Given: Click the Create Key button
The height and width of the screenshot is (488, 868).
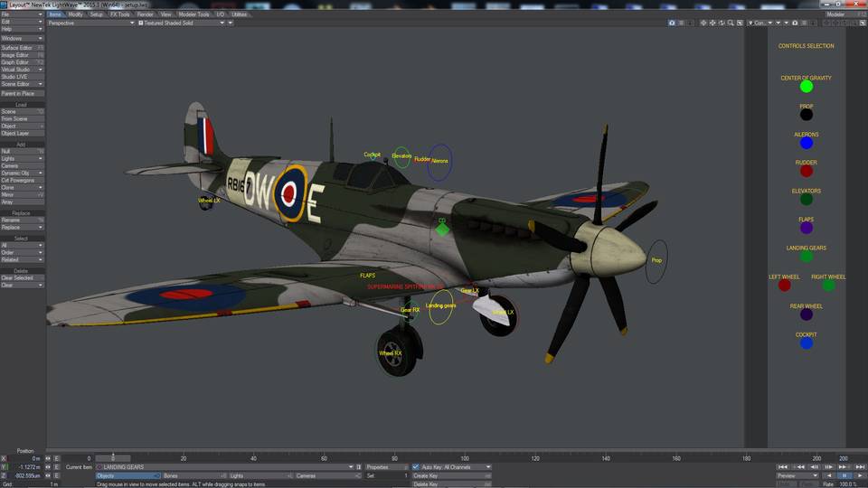Looking at the screenshot, I should click(452, 476).
